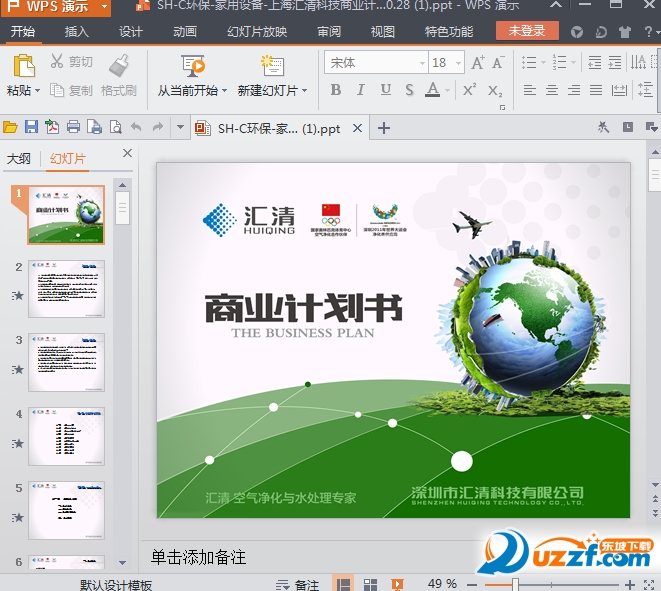The height and width of the screenshot is (591, 661).
Task: Open the 幻灯片放映 ribbon tab
Action: click(x=257, y=32)
